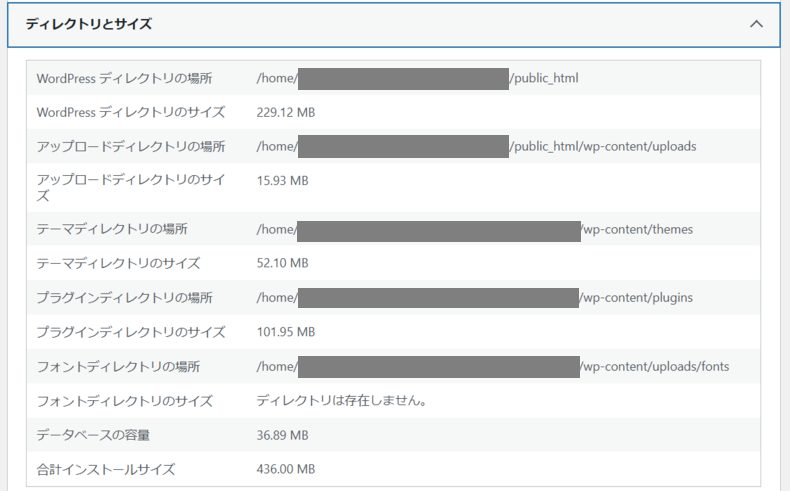Select the /public_html path text

[x=544, y=79]
